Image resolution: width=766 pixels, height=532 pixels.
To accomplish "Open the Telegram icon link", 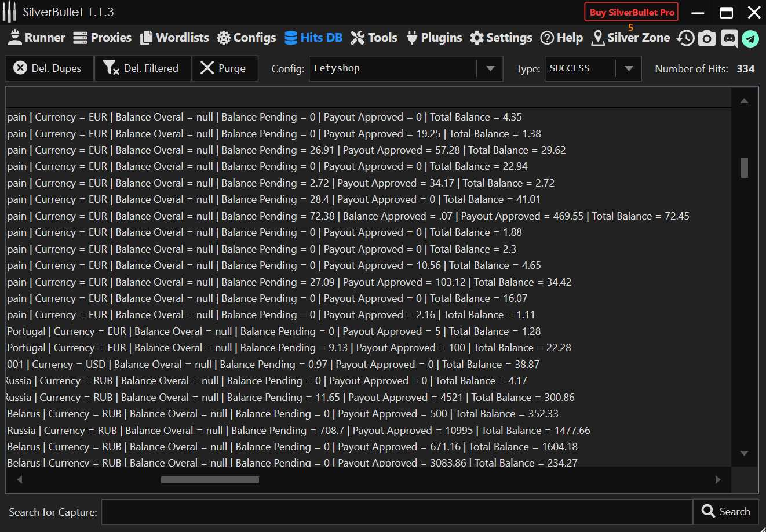I will [750, 38].
